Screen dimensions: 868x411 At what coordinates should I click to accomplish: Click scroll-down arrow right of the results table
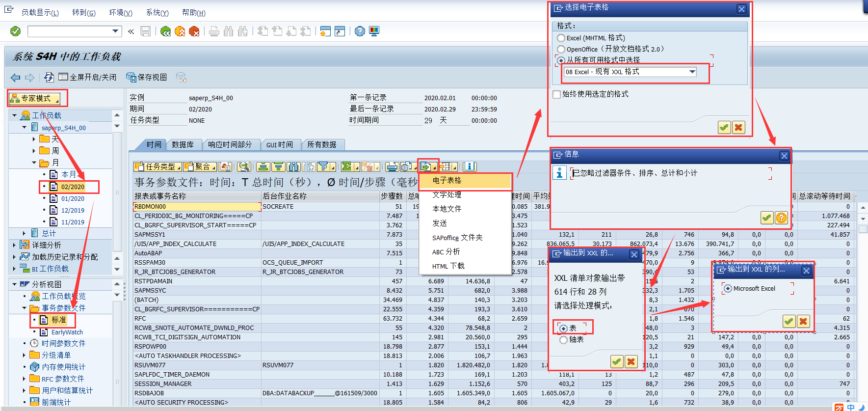(x=863, y=219)
